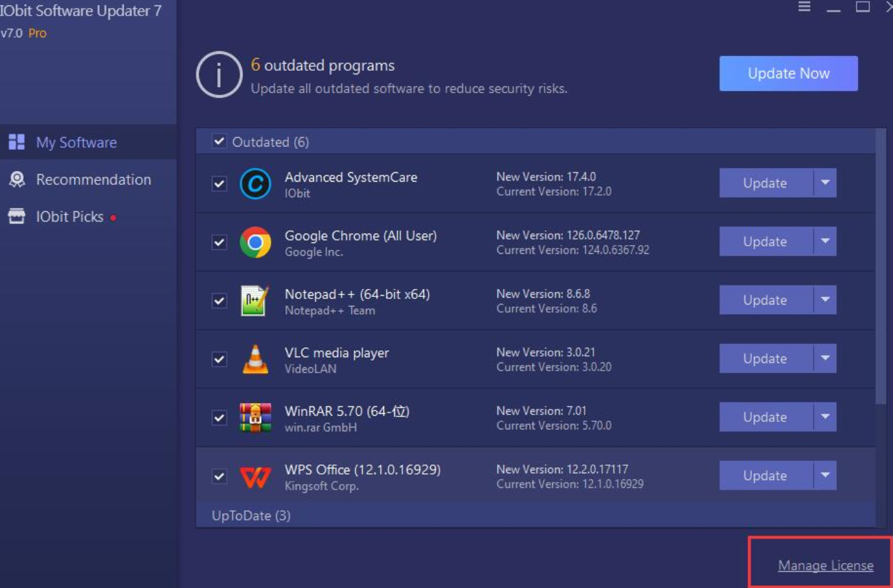Click the 'Kingsoft Corp.' publisher text
This screenshot has width=893, height=588.
point(321,486)
